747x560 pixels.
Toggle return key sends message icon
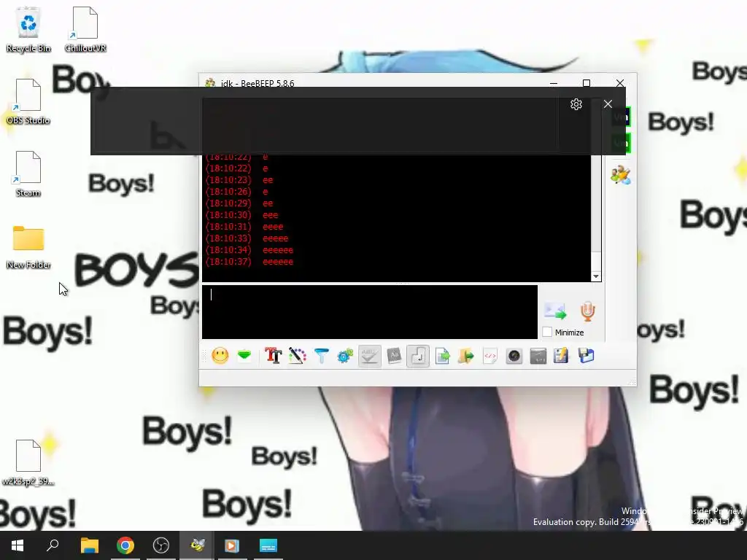pos(418,356)
